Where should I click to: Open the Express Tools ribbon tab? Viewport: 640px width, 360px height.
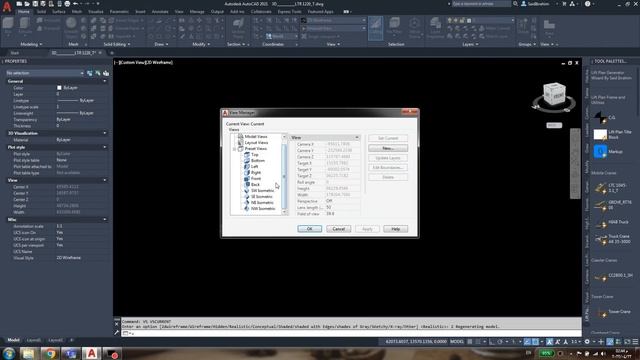[x=289, y=11]
